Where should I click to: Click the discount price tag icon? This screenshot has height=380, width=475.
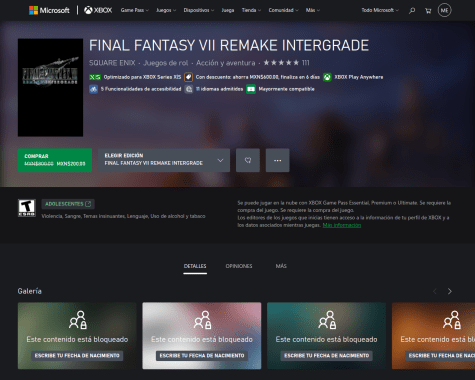pyautogui.click(x=188, y=77)
